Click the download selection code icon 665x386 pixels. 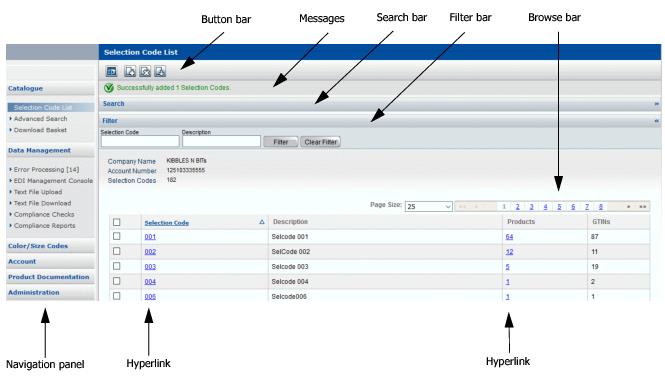(160, 72)
